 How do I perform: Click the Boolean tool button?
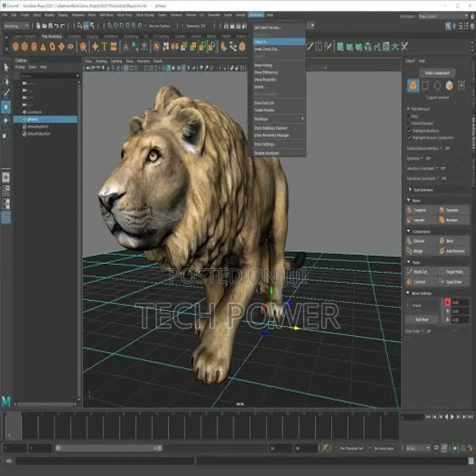[x=454, y=220]
